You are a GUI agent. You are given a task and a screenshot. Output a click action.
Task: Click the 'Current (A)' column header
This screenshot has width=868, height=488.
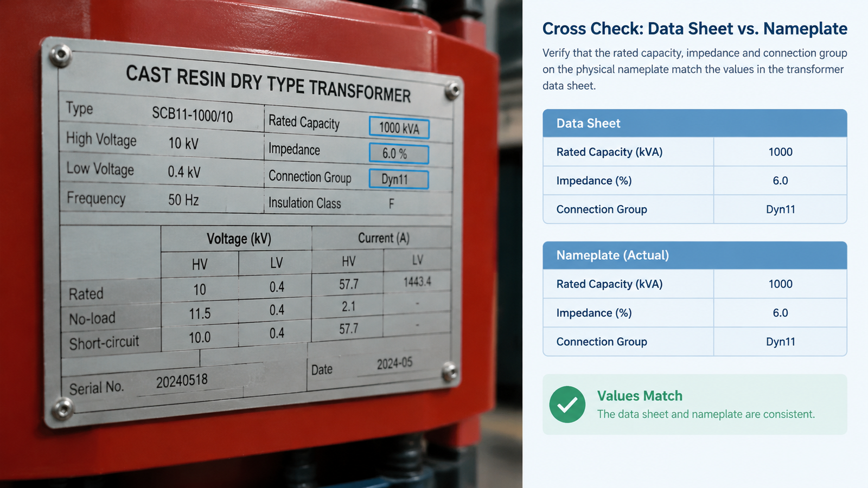pyautogui.click(x=384, y=238)
